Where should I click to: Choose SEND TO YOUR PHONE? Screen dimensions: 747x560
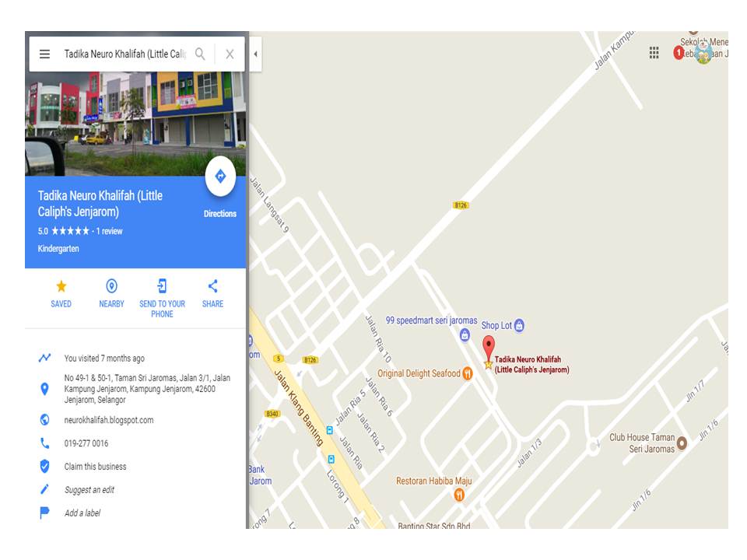[162, 299]
